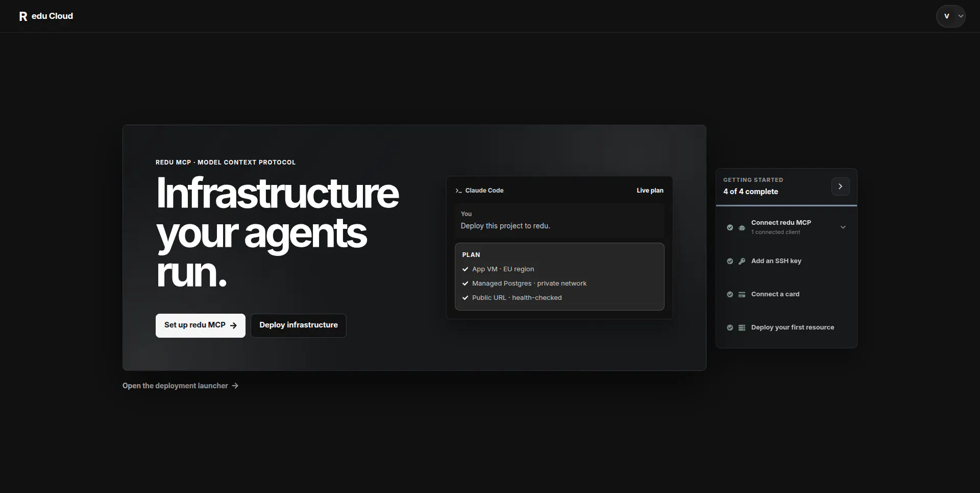Screen dimensions: 980x493
Task: Click the key icon beside Add an SSH key
Action: 742,261
